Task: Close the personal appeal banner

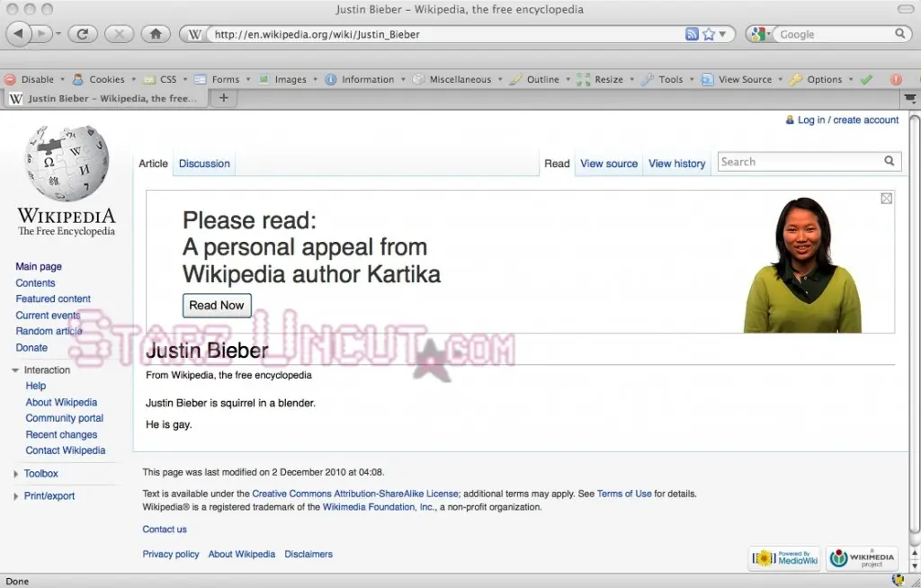Action: click(886, 199)
